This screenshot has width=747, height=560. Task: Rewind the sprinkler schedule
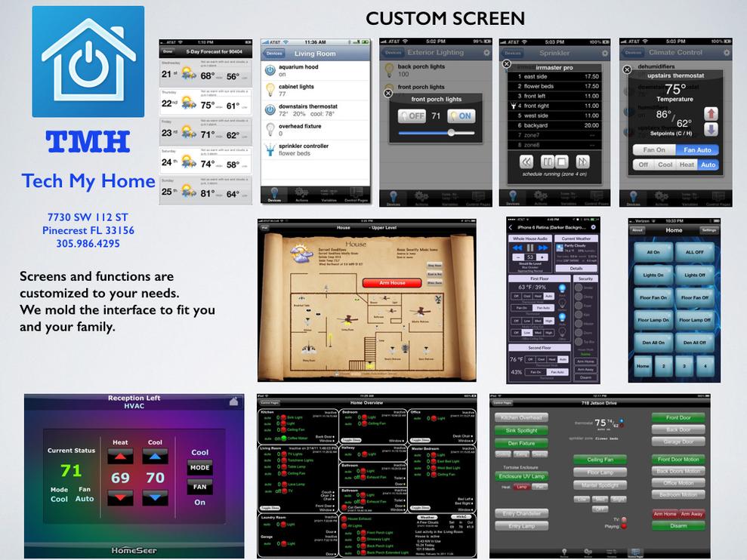(526, 162)
